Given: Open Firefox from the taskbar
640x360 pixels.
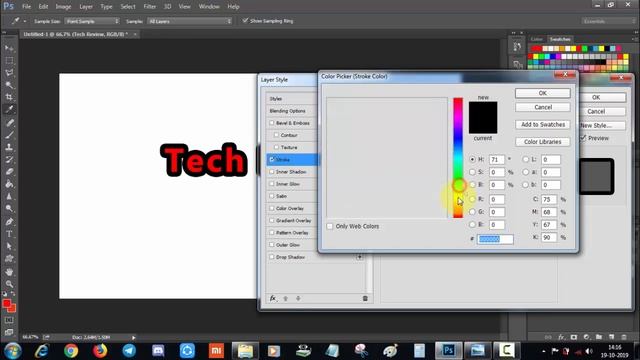Looking at the screenshot, I should pyautogui.click(x=100, y=351).
